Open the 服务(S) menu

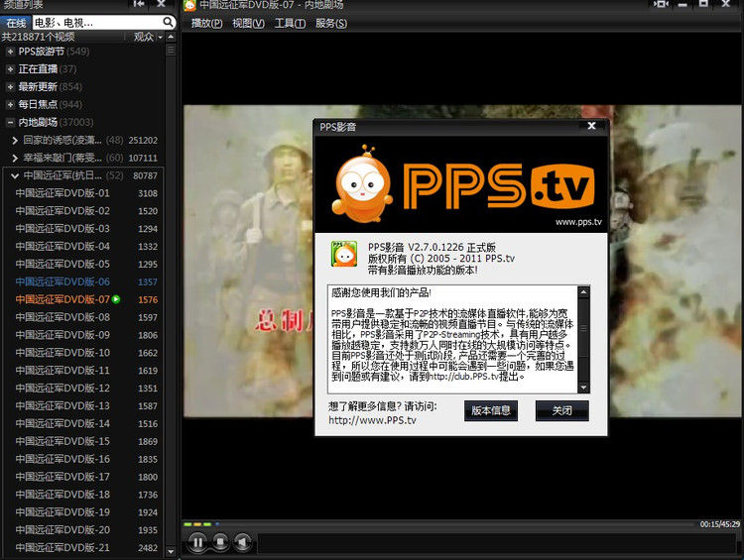(x=331, y=23)
